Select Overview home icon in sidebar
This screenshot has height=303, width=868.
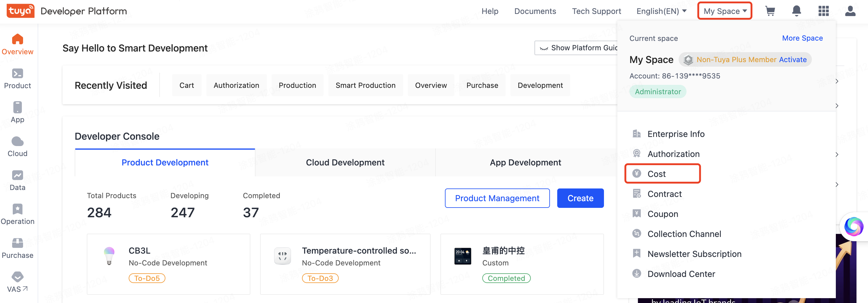click(x=18, y=39)
